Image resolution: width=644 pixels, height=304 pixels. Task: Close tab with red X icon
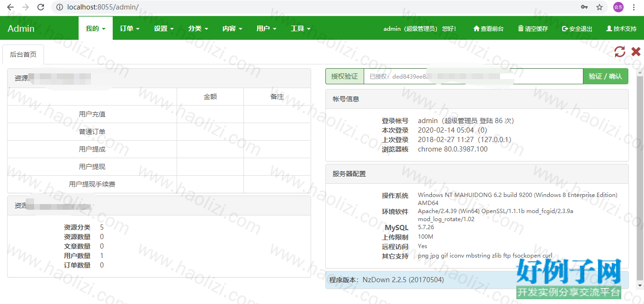636,52
